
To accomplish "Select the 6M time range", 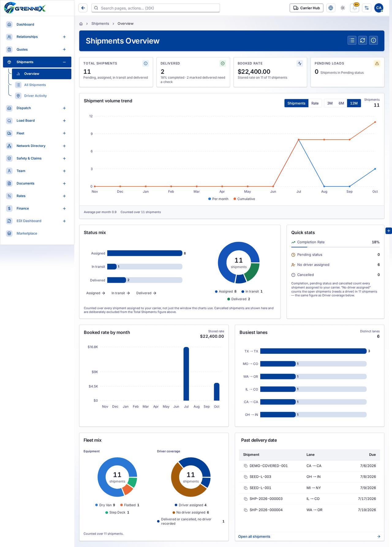I will pos(341,103).
